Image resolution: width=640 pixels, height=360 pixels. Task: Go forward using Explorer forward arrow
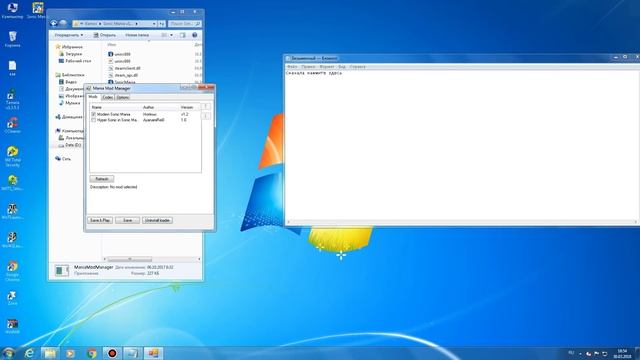coord(63,24)
